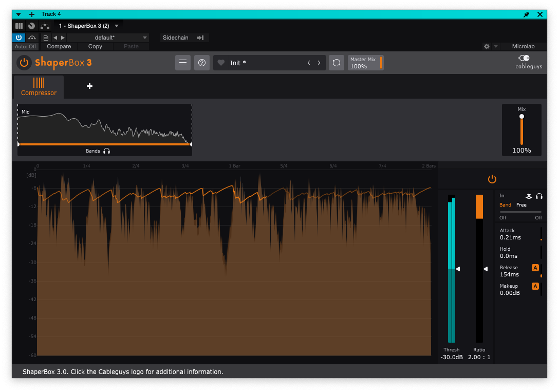This screenshot has height=392, width=559.
Task: Click the Release 154ms value
Action: 509,275
